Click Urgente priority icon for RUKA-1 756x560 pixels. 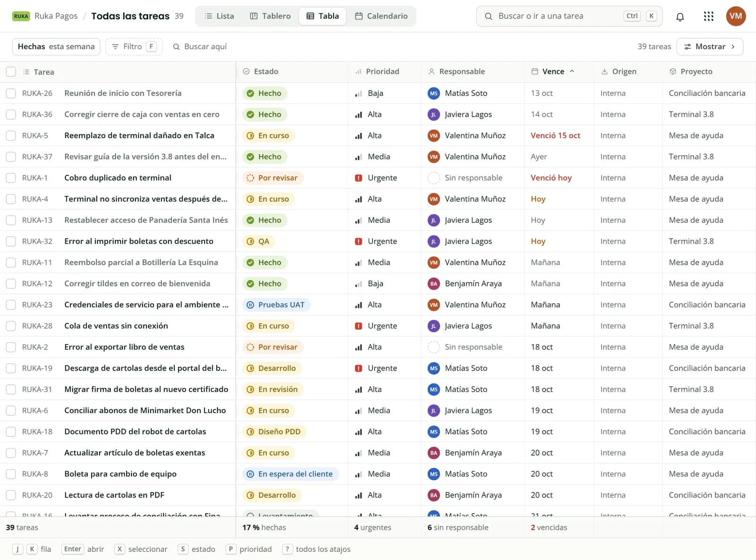click(x=359, y=178)
